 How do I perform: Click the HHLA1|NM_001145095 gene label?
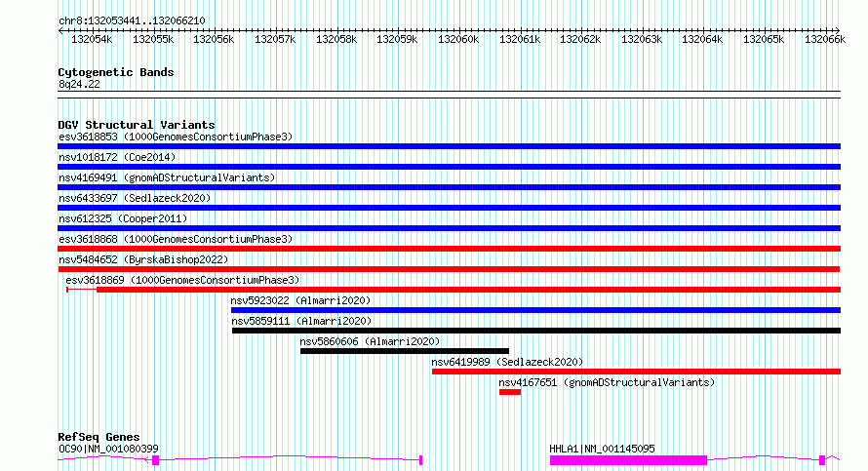click(x=602, y=449)
